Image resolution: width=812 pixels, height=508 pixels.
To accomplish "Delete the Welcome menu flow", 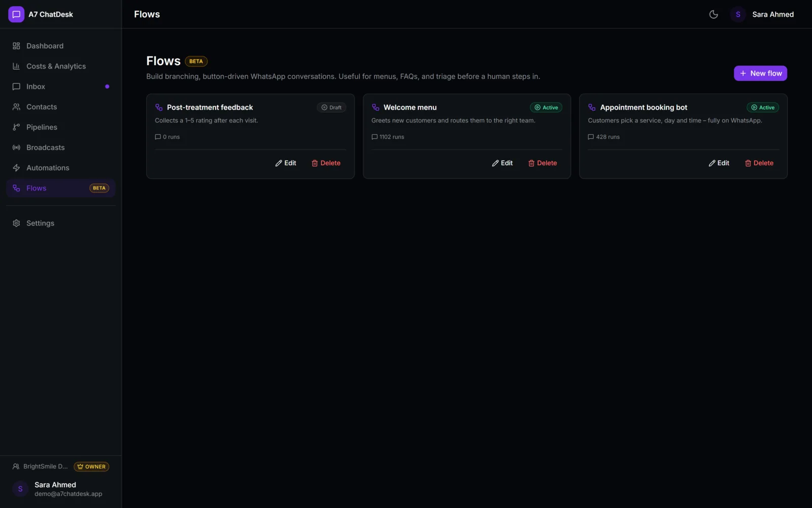I will 543,163.
